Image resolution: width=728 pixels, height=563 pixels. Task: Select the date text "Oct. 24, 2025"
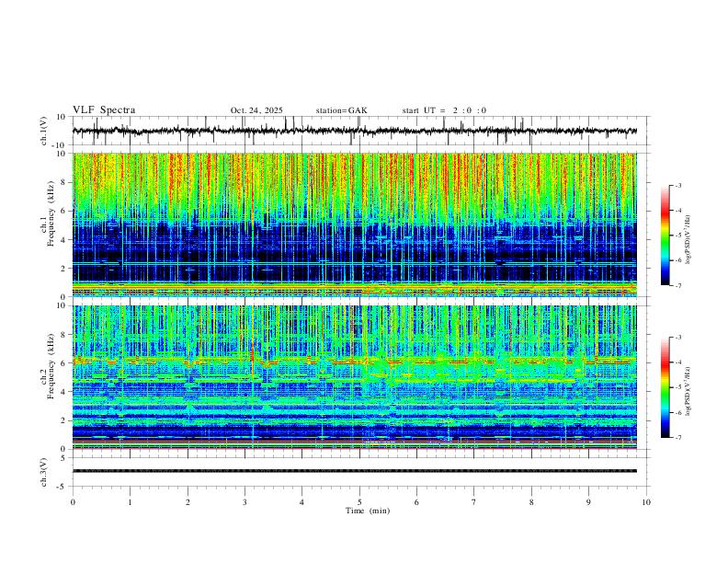[256, 110]
